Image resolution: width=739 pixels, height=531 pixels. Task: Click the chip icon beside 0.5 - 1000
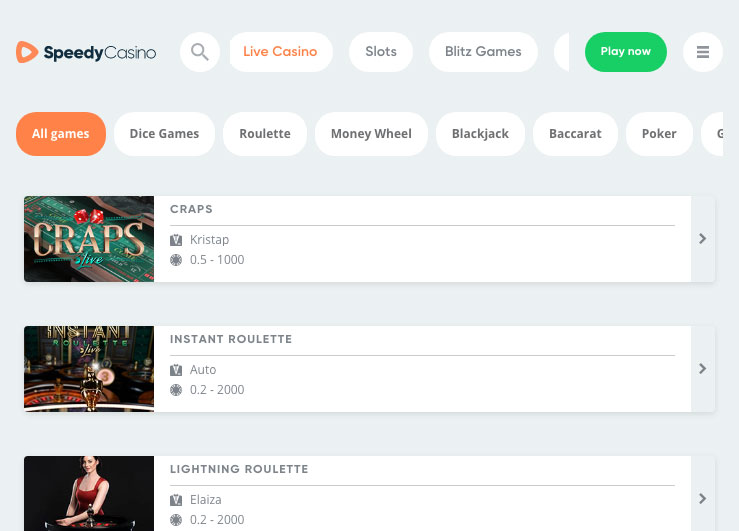176,260
